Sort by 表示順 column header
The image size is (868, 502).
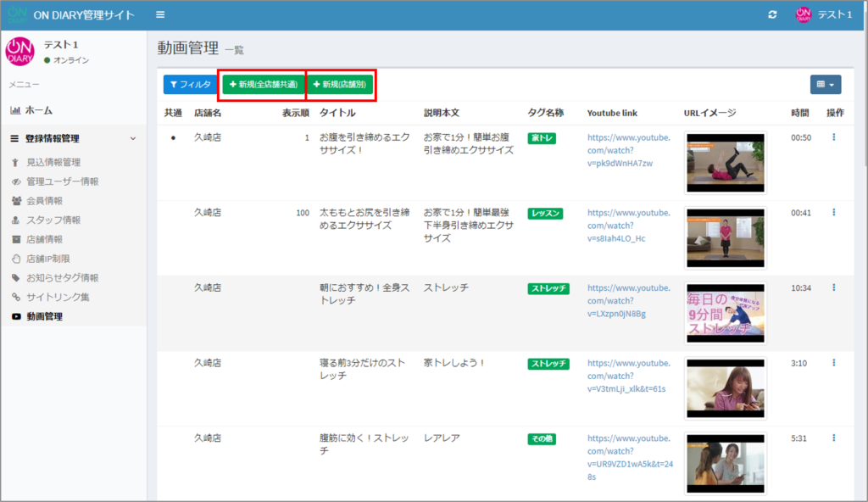[295, 113]
